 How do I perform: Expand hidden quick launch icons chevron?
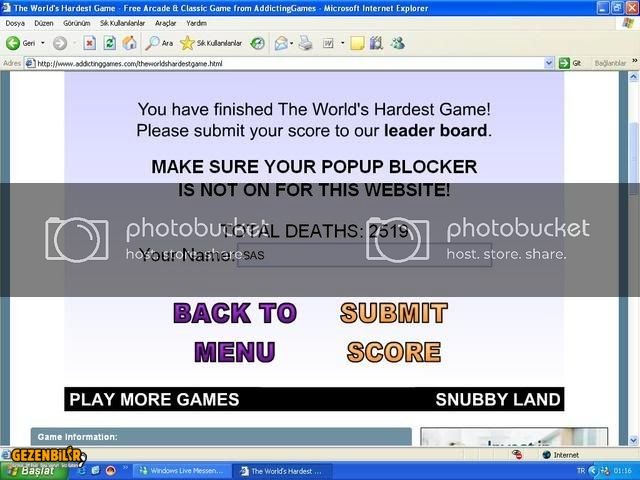(125, 468)
